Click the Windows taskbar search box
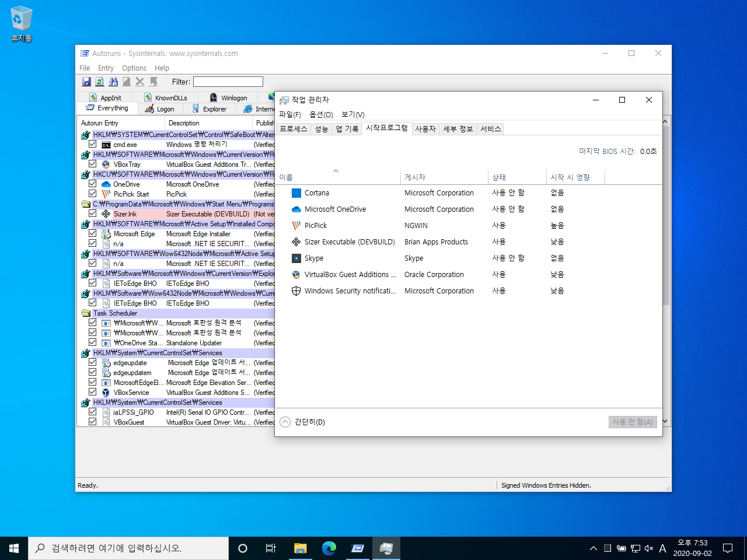Image resolution: width=747 pixels, height=560 pixels. pyautogui.click(x=128, y=548)
